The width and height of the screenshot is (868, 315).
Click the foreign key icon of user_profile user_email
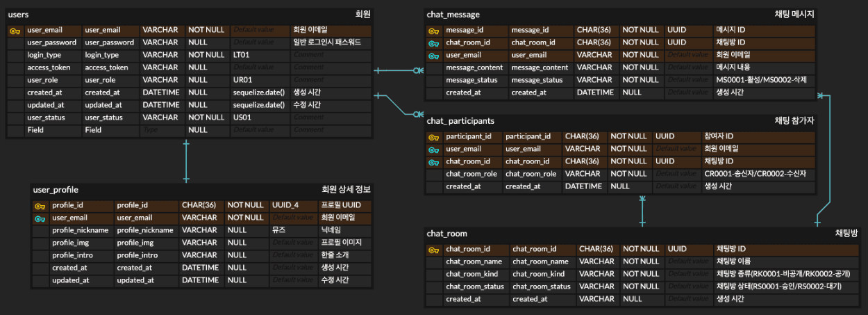[40, 218]
